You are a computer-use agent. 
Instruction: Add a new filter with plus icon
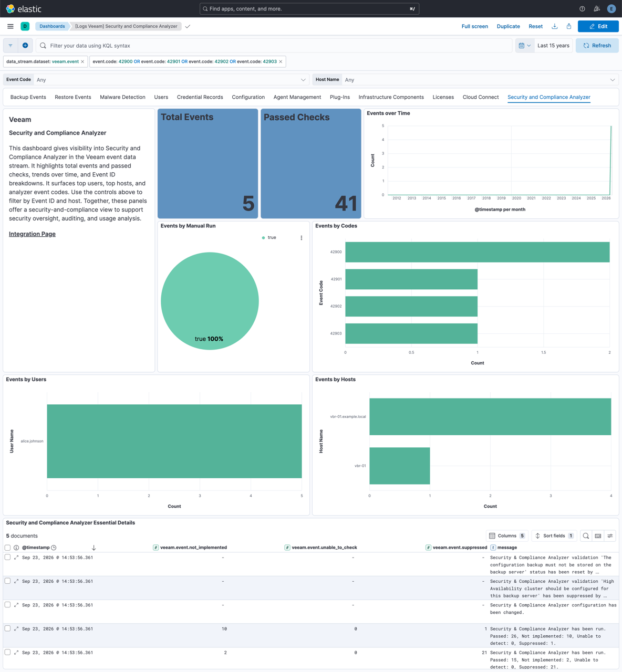click(25, 46)
